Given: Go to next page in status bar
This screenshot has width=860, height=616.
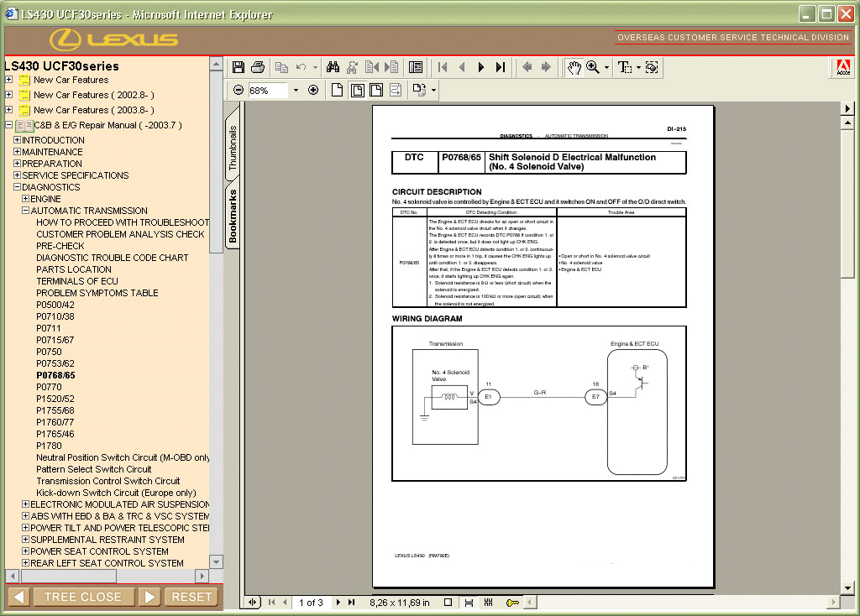Looking at the screenshot, I should (338, 603).
